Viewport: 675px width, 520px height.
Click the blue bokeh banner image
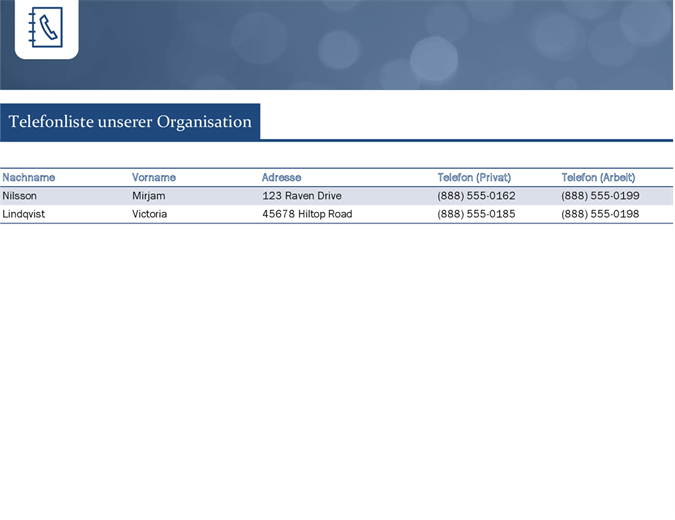click(x=400, y=45)
